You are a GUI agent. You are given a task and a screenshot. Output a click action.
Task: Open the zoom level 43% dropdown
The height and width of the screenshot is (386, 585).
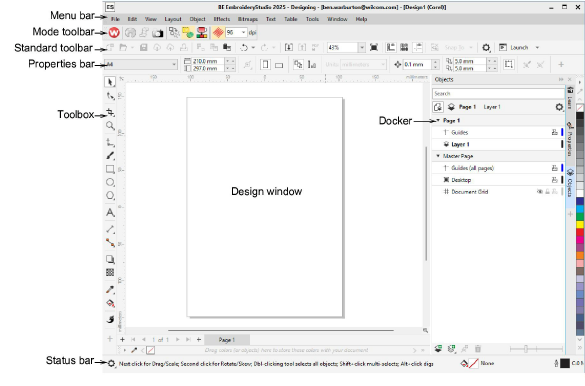(x=362, y=47)
